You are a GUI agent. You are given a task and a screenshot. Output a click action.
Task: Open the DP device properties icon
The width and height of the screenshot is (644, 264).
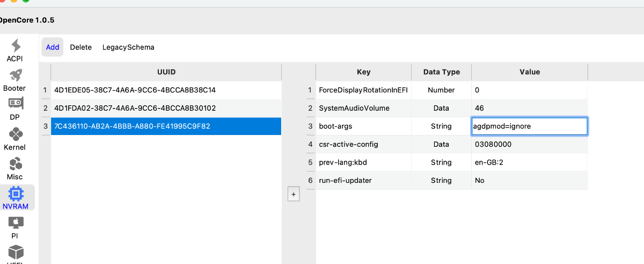click(15, 104)
